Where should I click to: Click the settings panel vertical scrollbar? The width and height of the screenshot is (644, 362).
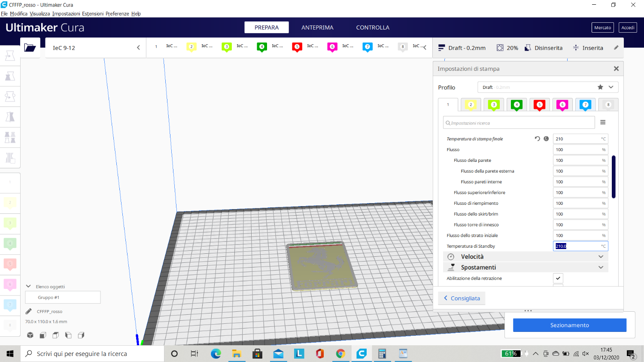pos(614,176)
